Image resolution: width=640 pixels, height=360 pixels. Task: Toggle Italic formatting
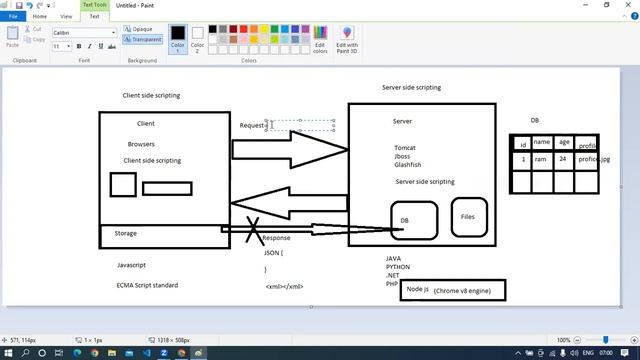click(x=90, y=47)
